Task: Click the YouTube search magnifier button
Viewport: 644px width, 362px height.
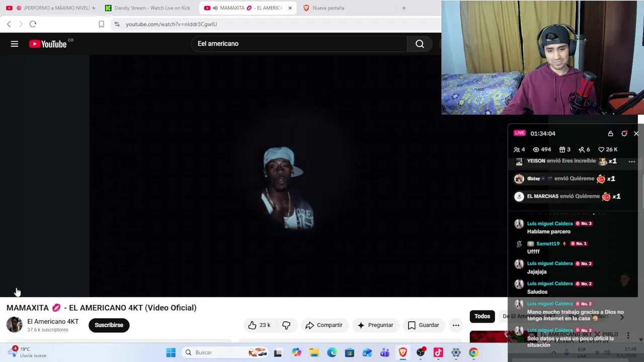Action: tap(420, 44)
